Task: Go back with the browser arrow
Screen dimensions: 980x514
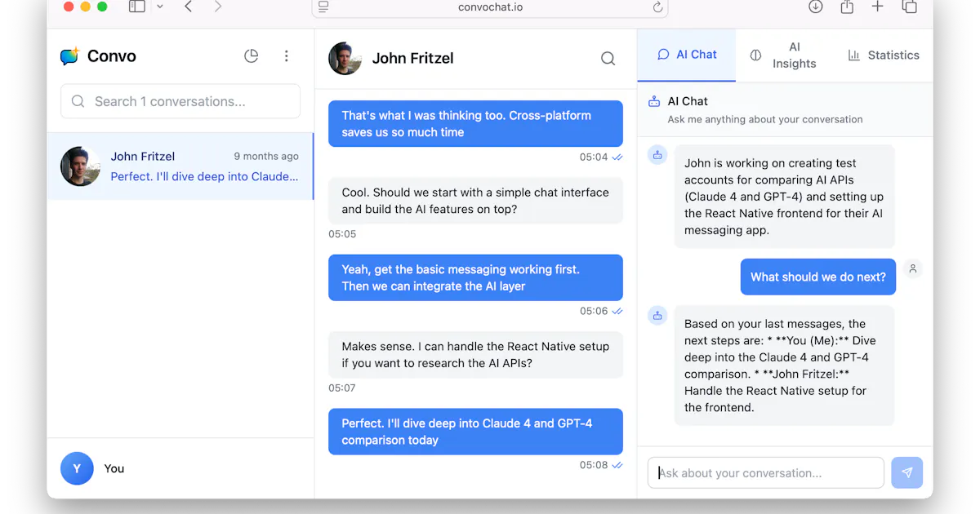Action: [x=189, y=7]
